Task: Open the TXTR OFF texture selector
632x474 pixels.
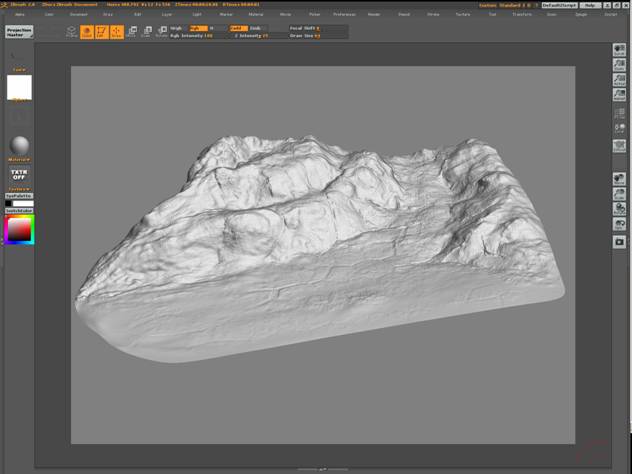Action: click(20, 174)
